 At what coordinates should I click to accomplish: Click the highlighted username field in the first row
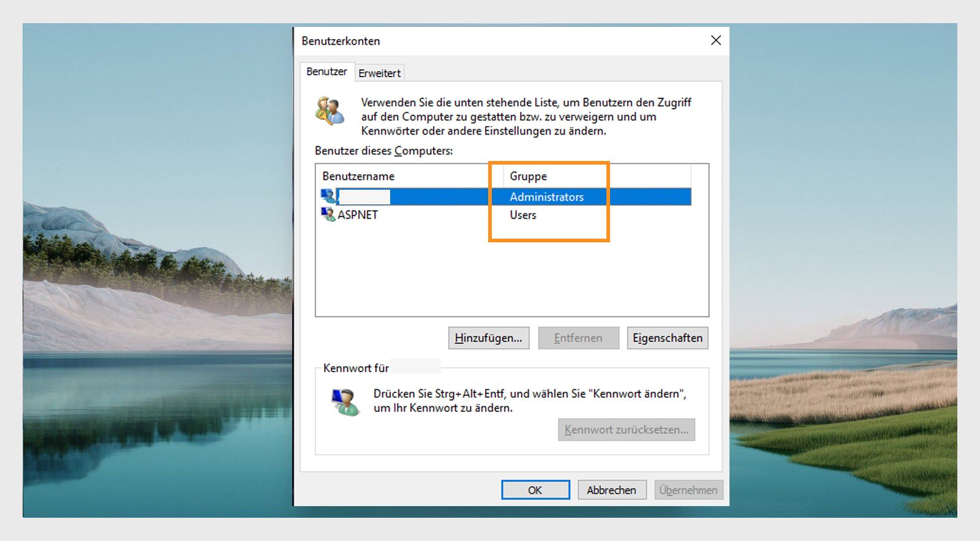(364, 196)
